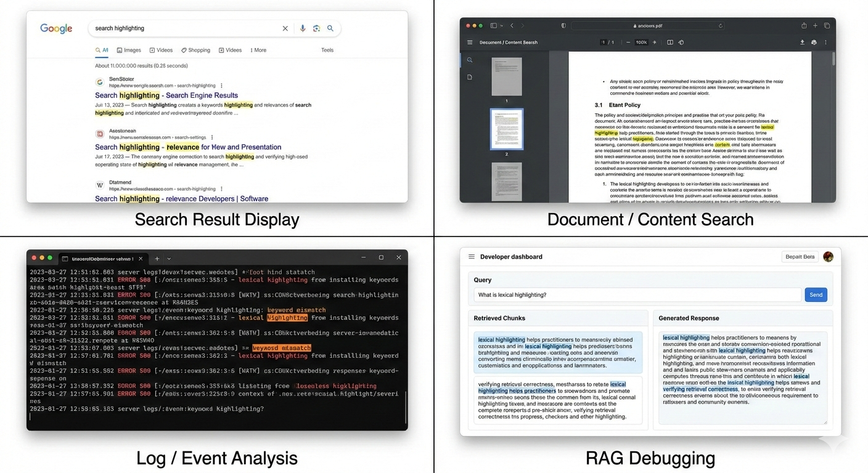Click the PDF download icon

[802, 42]
